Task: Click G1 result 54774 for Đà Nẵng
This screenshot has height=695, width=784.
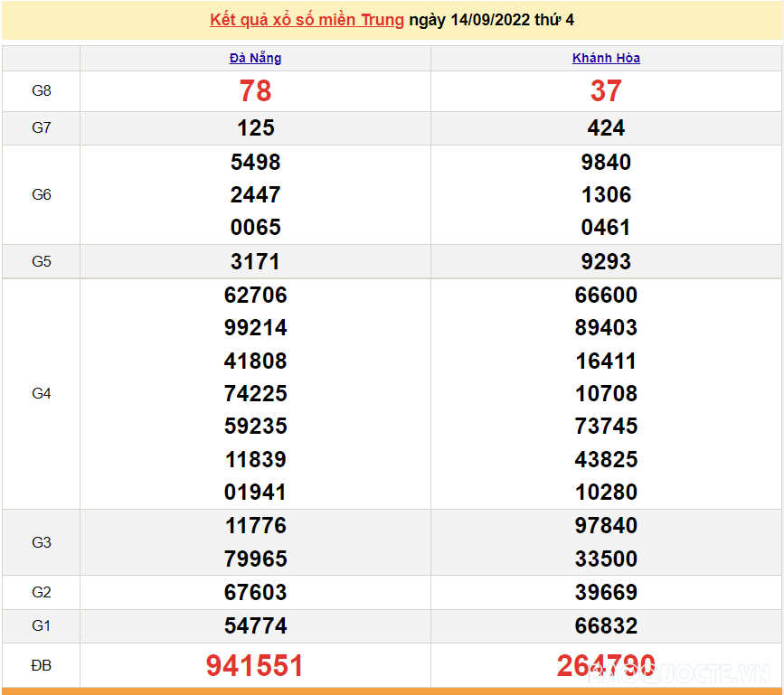Action: [255, 625]
